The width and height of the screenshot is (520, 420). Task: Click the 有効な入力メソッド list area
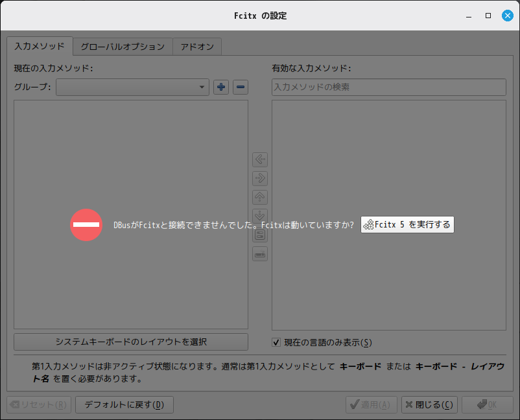point(388,215)
